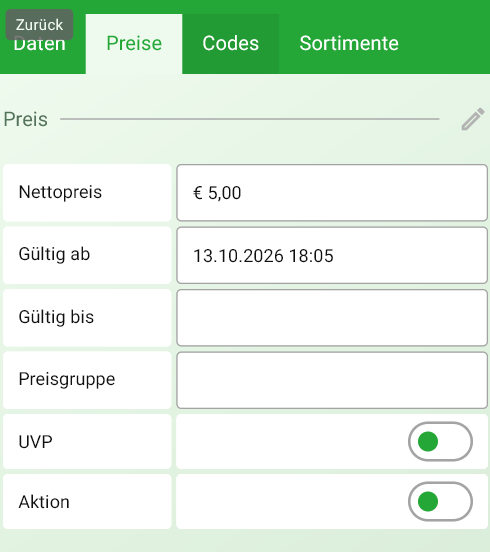This screenshot has width=490, height=552.
Task: Open the Sortimente tab
Action: point(349,44)
